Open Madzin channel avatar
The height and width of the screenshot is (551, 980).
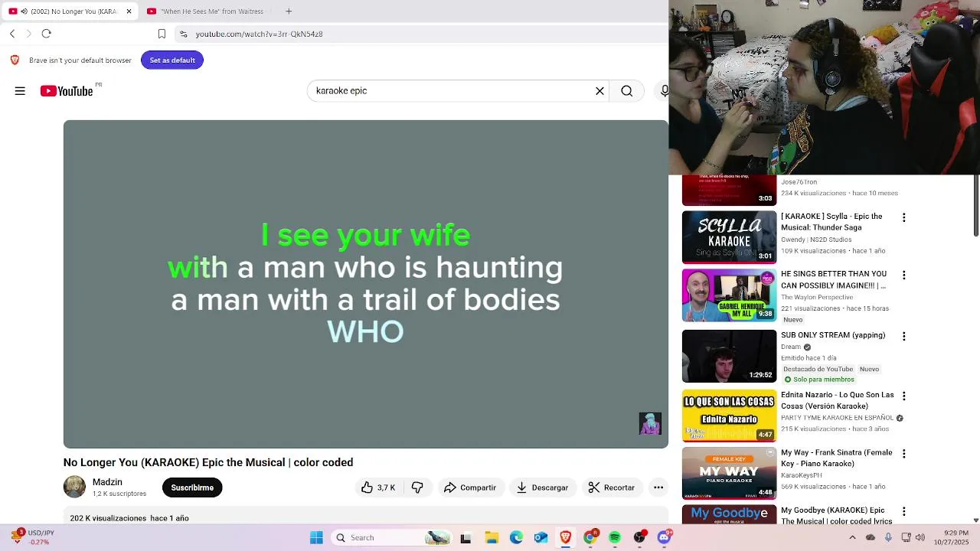74,487
